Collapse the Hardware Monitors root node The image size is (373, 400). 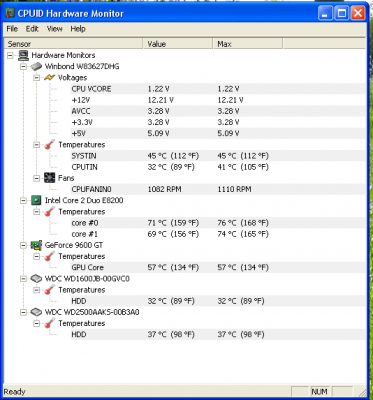pyautogui.click(x=10, y=55)
